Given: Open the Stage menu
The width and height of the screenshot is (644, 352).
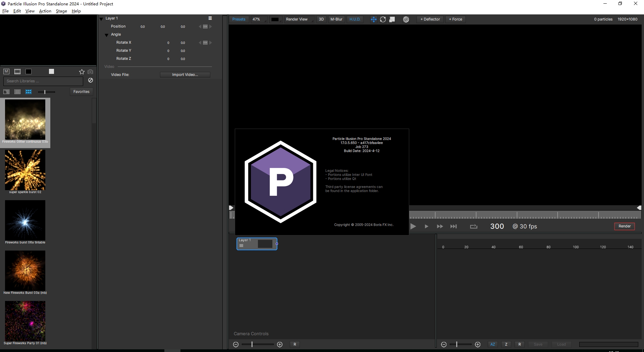Looking at the screenshot, I should [61, 11].
